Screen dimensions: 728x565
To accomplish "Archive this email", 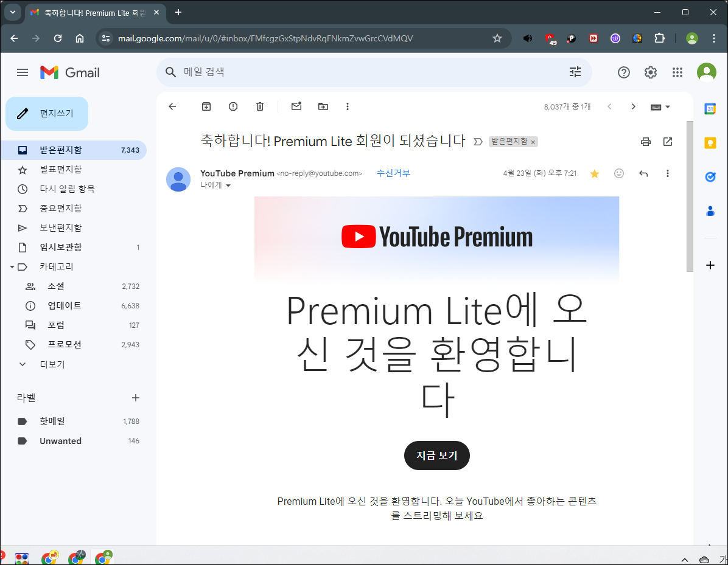I will click(x=206, y=106).
